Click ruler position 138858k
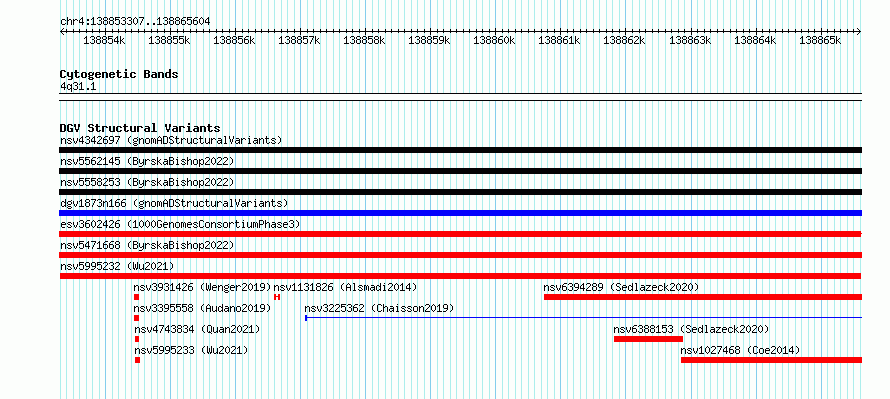The height and width of the screenshot is (399, 890). tap(364, 40)
